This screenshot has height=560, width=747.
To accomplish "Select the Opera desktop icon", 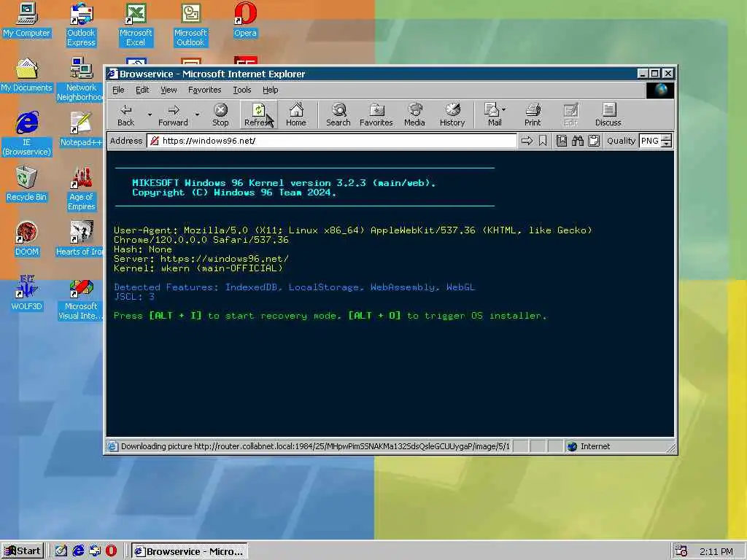I will click(x=245, y=20).
